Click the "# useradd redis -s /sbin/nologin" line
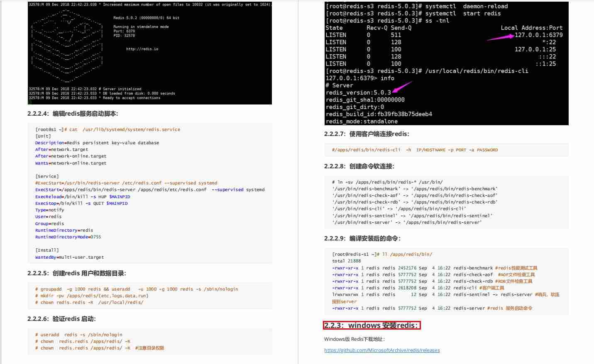Screen dimensions: 594x364 pos(79,335)
